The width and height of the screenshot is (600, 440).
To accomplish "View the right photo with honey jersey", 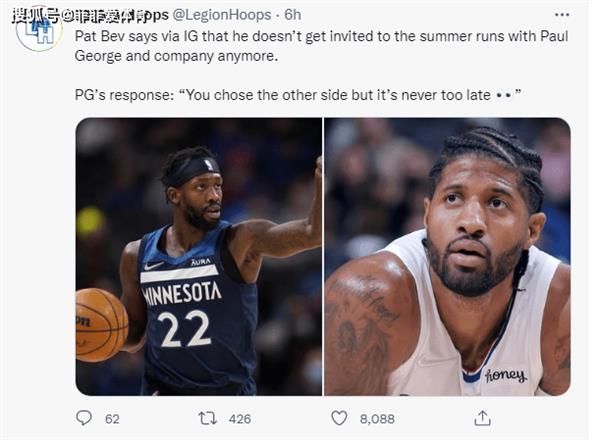I will 447,257.
